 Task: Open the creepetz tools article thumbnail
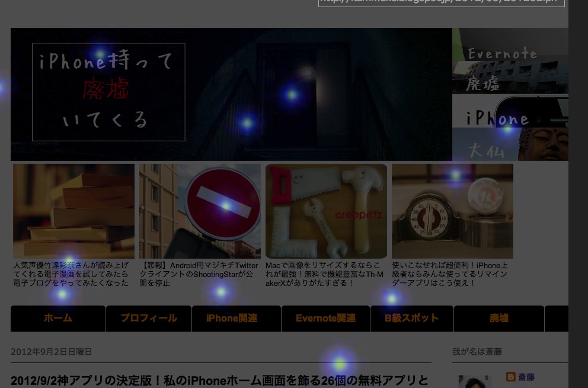(x=326, y=211)
